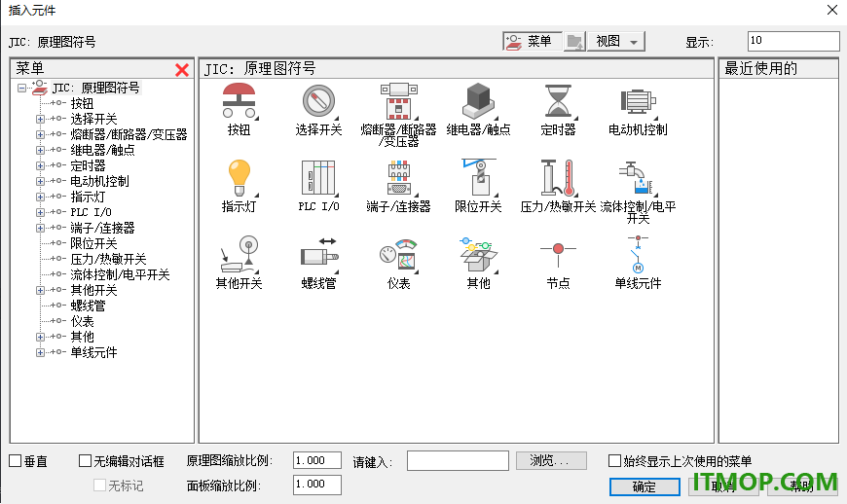This screenshot has width=847, height=504.
Task: Open the 选择开关 selector switch icon
Action: pyautogui.click(x=318, y=101)
